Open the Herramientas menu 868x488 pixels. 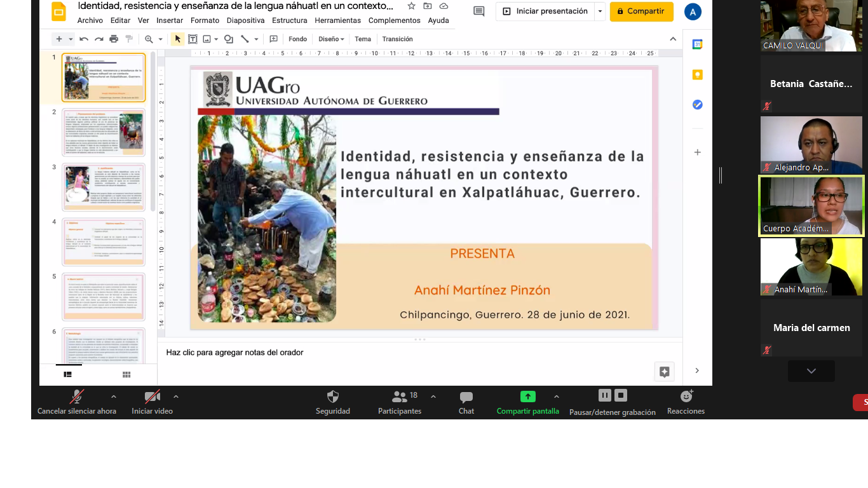pyautogui.click(x=337, y=20)
